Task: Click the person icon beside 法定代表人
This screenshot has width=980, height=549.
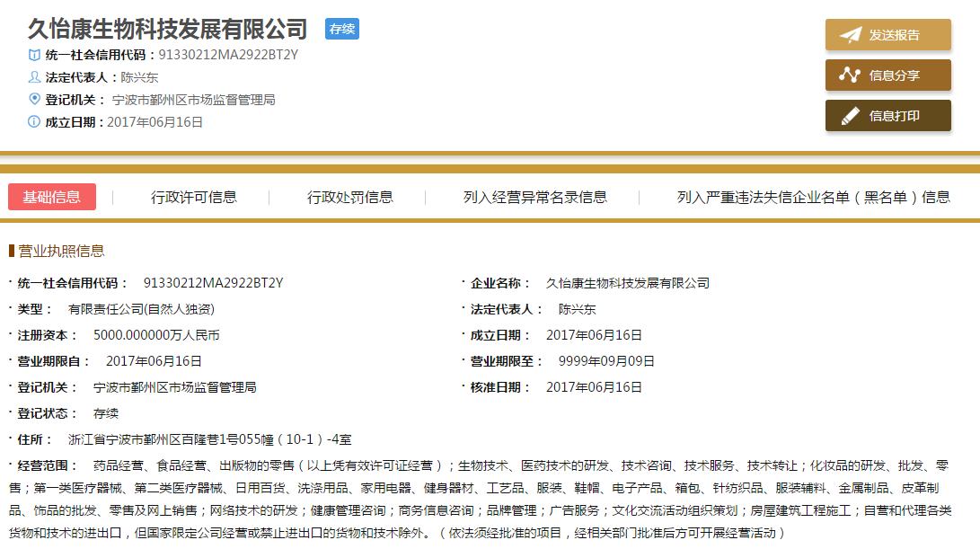Action: tap(35, 77)
